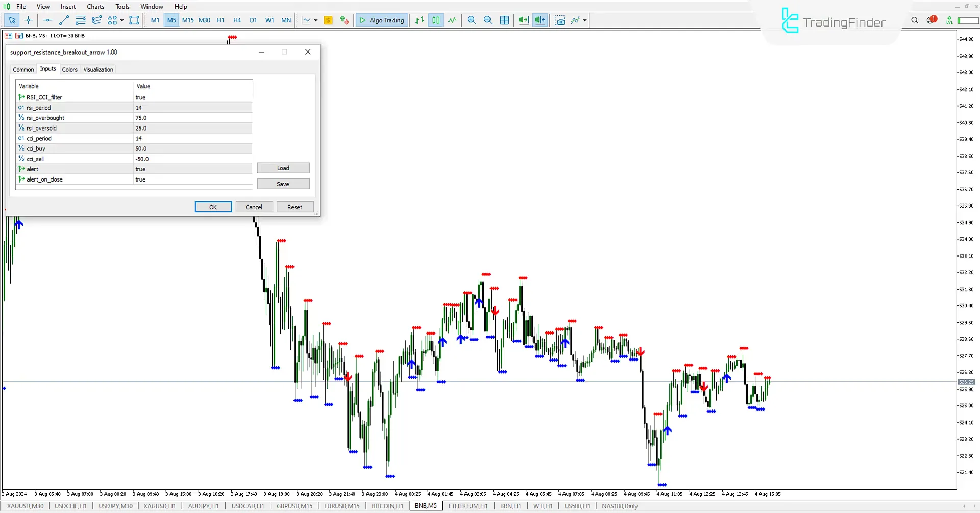Select the ETHEREUM,H1 chart tab

[468, 505]
